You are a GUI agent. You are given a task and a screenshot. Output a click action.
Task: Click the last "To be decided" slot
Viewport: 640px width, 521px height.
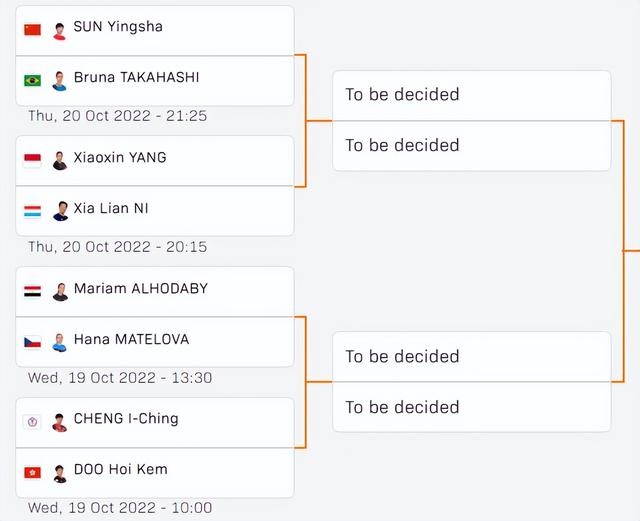471,407
